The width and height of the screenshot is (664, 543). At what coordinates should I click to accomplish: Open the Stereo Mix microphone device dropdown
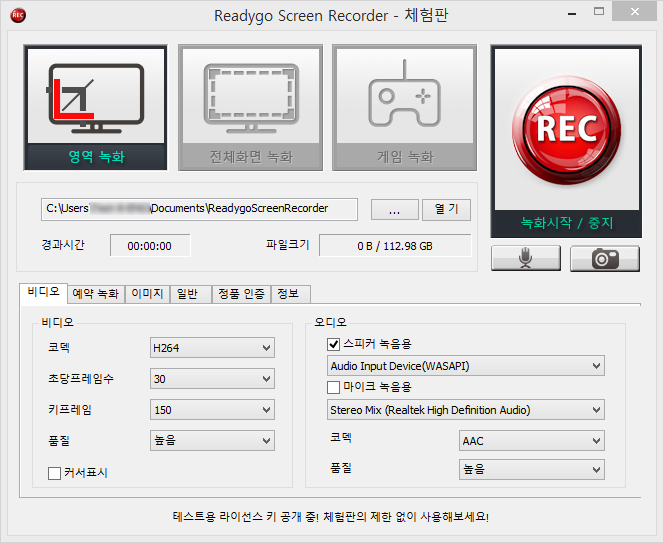pos(466,410)
